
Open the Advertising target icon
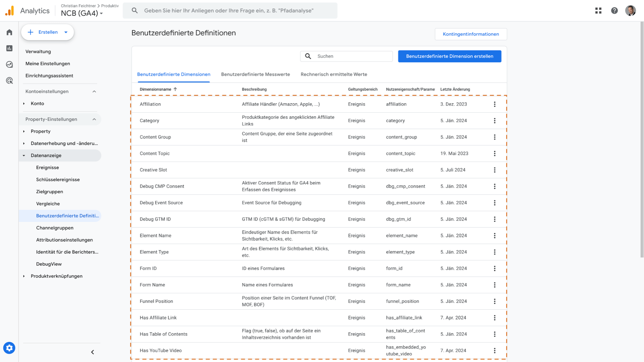[9, 80]
